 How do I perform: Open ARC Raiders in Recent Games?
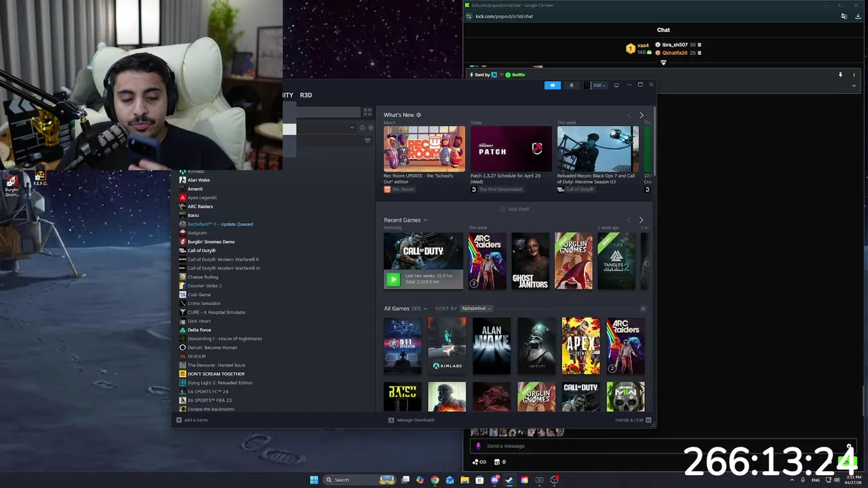[x=487, y=261]
